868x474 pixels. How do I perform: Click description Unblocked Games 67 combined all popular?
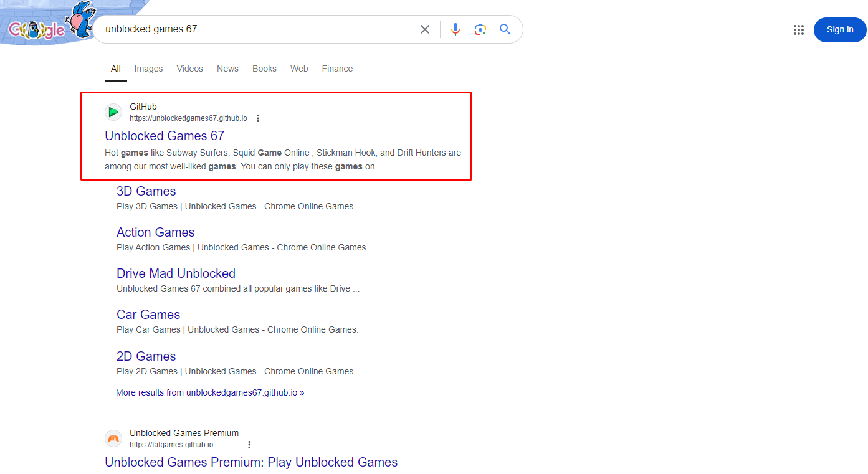pos(238,288)
